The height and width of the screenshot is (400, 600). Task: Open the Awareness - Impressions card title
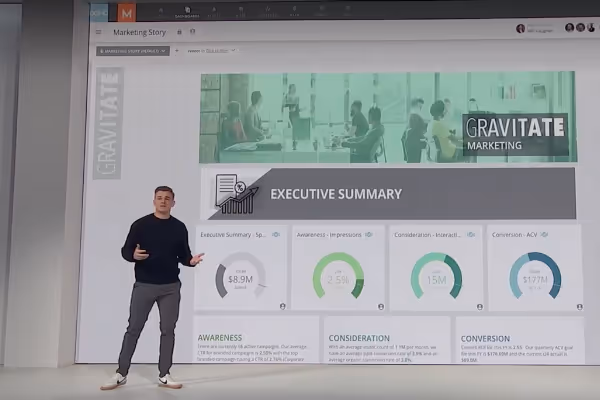pos(329,235)
